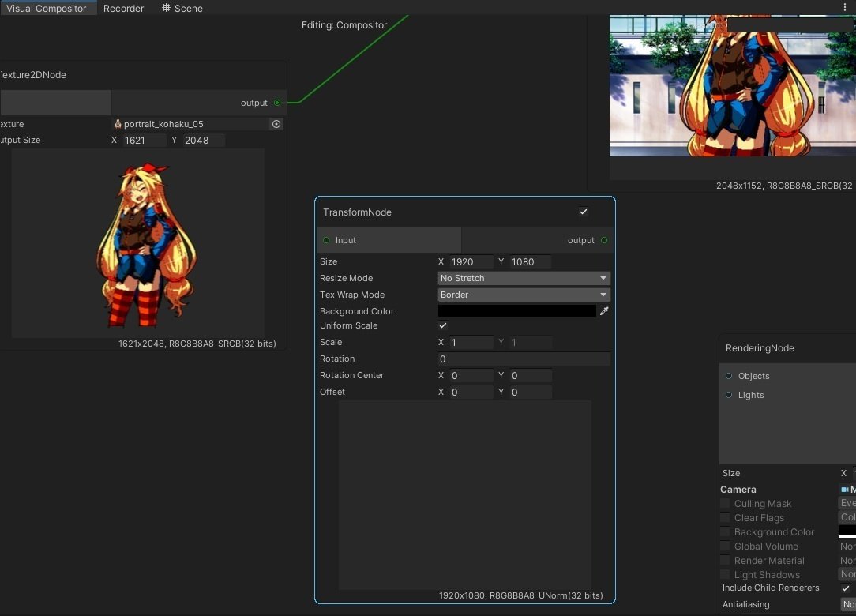Edit TransformNode Size X field
856x616 pixels.
tap(471, 262)
